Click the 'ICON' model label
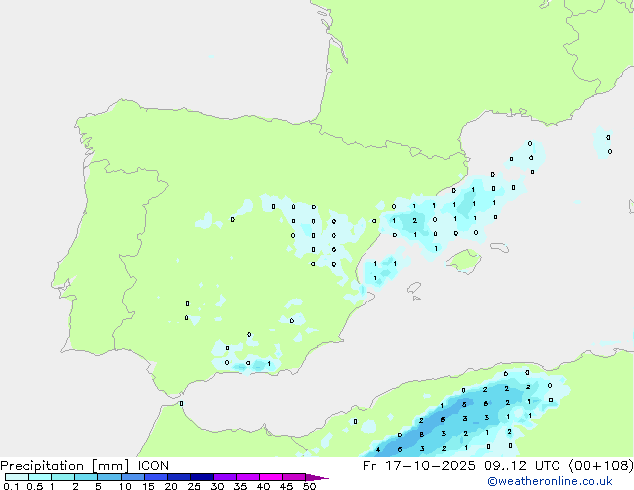The height and width of the screenshot is (490, 634). coord(153,466)
